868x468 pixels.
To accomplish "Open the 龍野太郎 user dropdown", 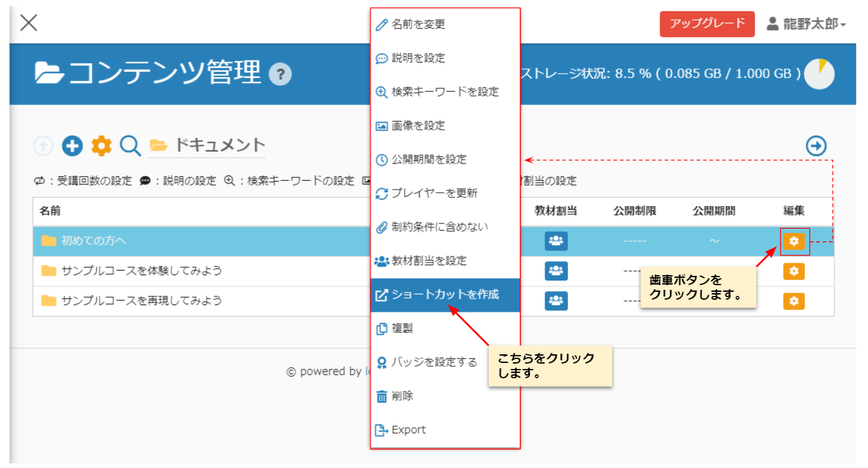I will pyautogui.click(x=806, y=25).
